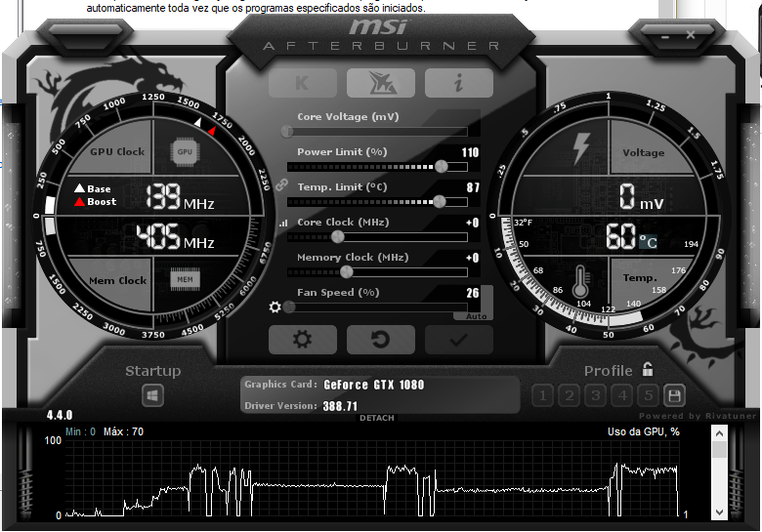Click the Core Clock slider handle

(338, 237)
